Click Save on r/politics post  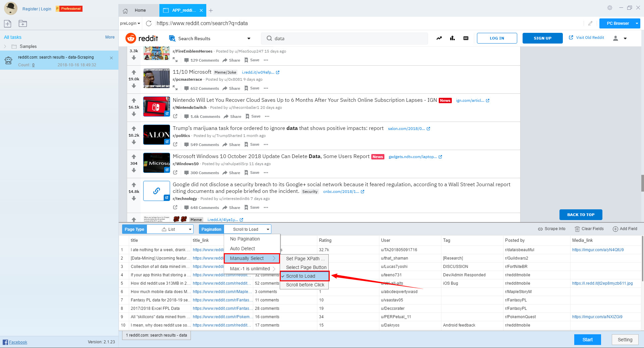pos(252,144)
